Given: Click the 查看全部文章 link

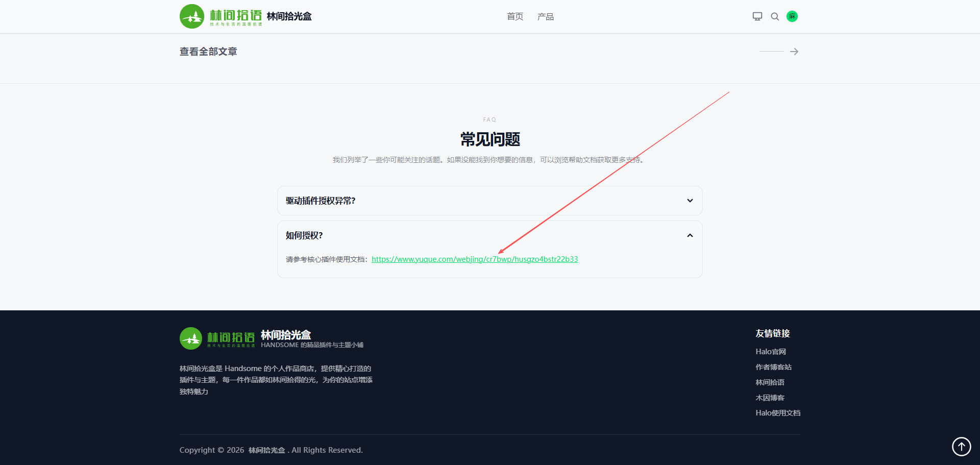Looking at the screenshot, I should pyautogui.click(x=208, y=52).
